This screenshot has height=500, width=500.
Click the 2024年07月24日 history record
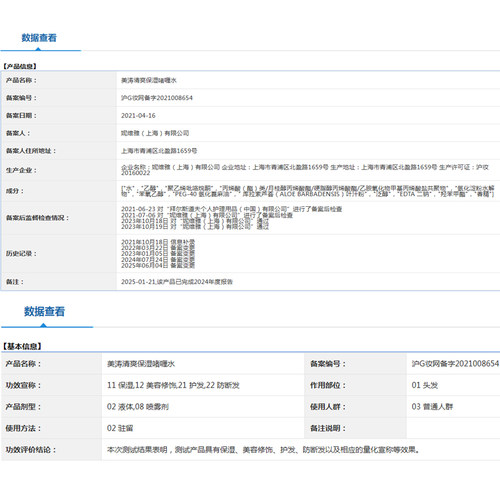coord(158,260)
